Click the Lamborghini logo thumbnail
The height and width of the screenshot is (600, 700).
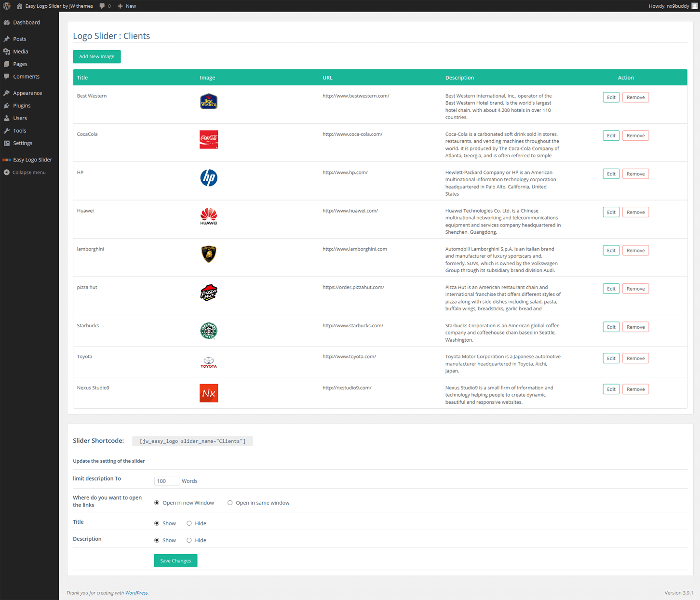[209, 254]
